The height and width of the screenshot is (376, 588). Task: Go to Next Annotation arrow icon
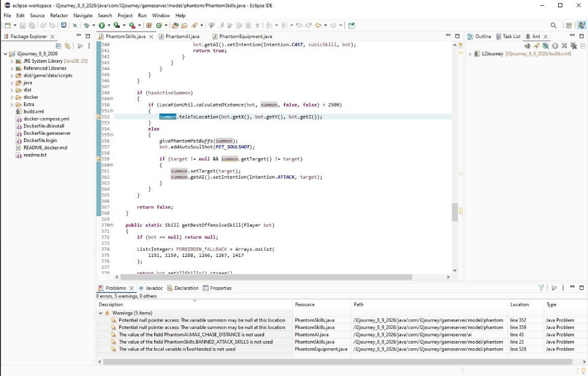269,26
